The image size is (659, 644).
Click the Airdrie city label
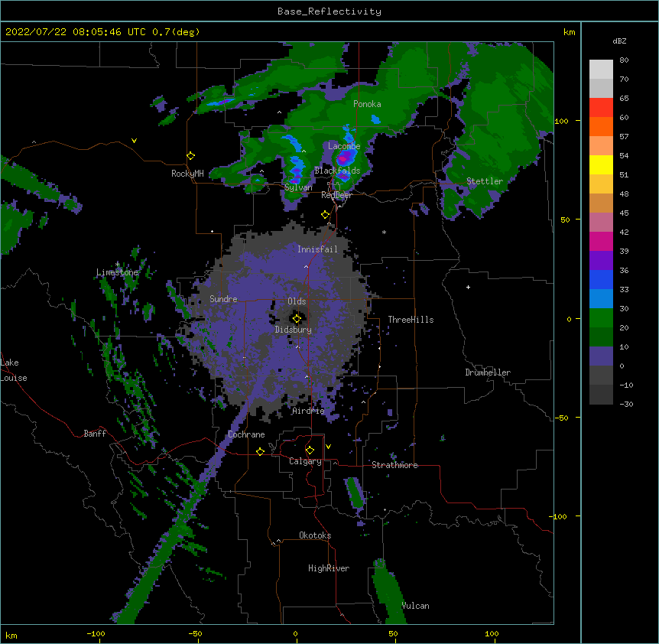click(x=308, y=411)
